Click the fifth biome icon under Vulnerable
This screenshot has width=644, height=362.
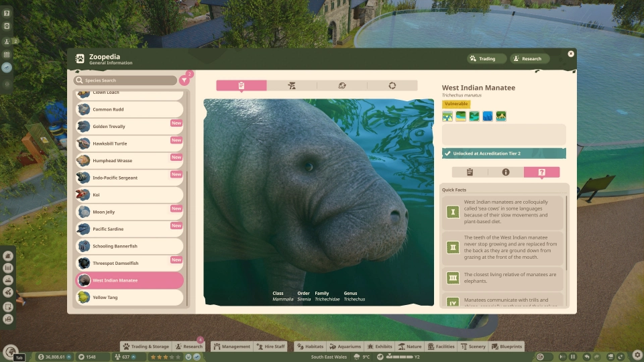click(501, 117)
